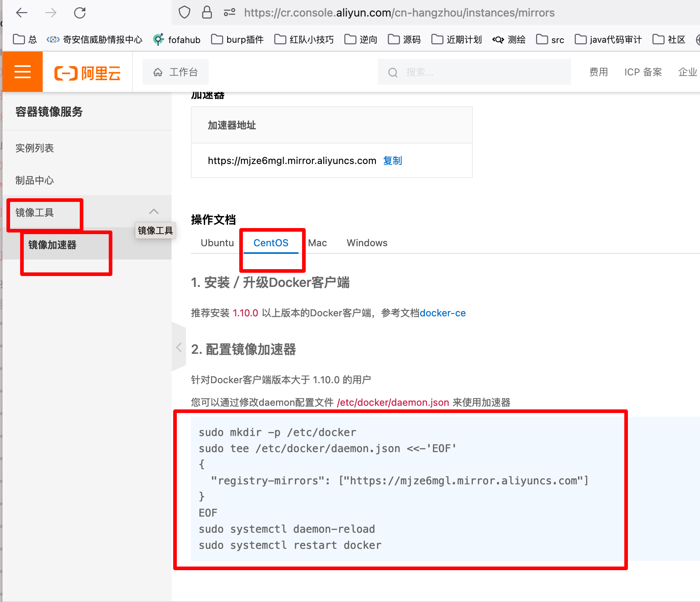
Task: Open the site permissions icon in address bar
Action: coord(230,12)
